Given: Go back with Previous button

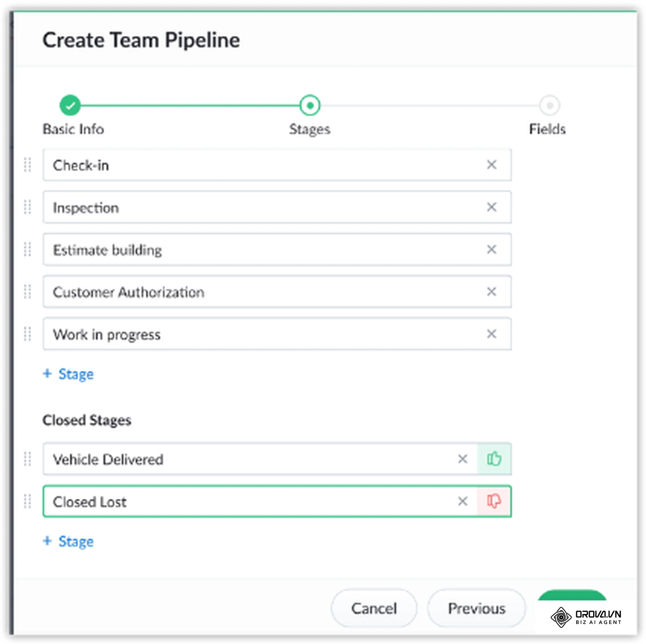Looking at the screenshot, I should pyautogui.click(x=476, y=608).
